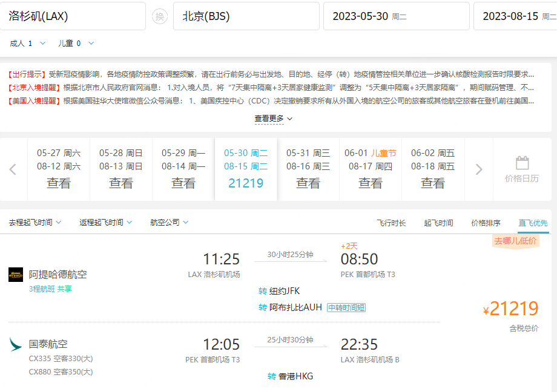Edit the destination city 北京(BJS) field
The image size is (557, 392).
246,16
